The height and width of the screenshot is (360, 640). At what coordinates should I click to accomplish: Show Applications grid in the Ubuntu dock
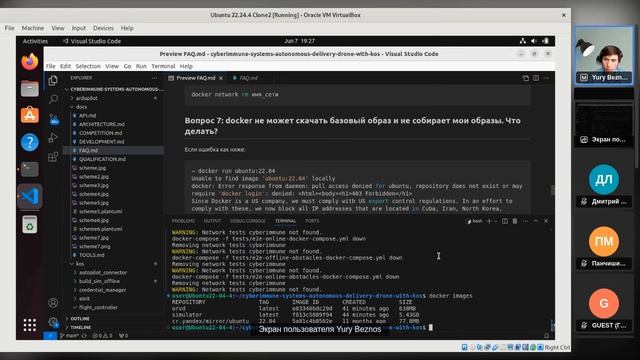[x=29, y=325]
